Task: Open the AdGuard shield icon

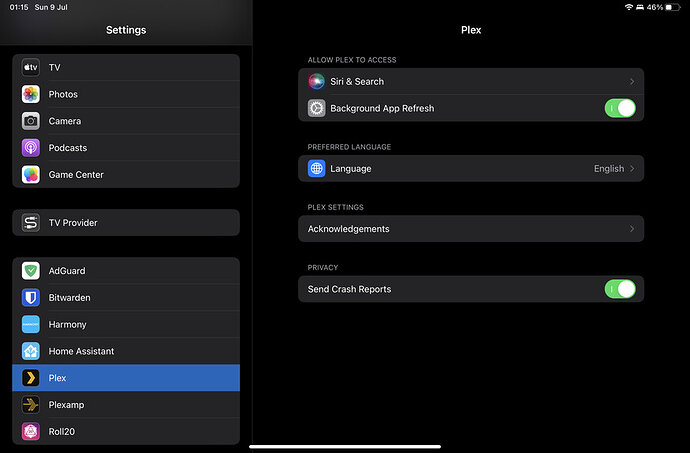Action: (31, 271)
